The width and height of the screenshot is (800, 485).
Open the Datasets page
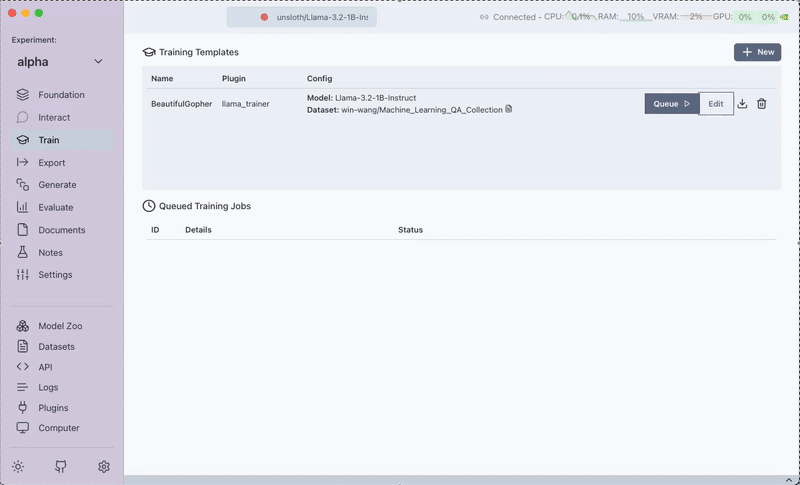(x=56, y=347)
